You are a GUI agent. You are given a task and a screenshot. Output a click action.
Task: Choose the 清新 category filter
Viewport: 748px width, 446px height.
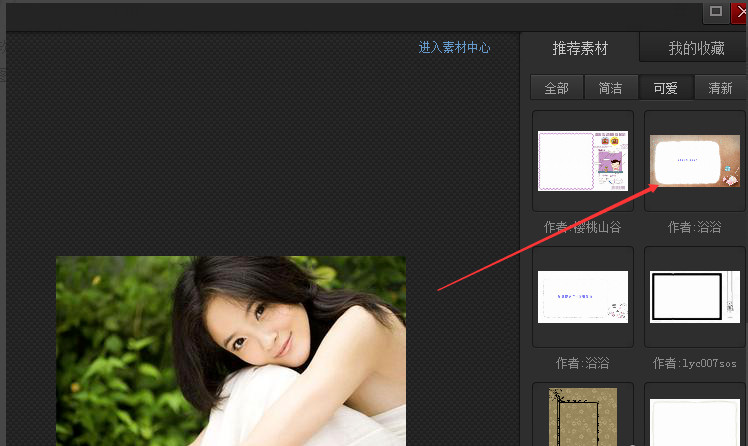[x=720, y=88]
